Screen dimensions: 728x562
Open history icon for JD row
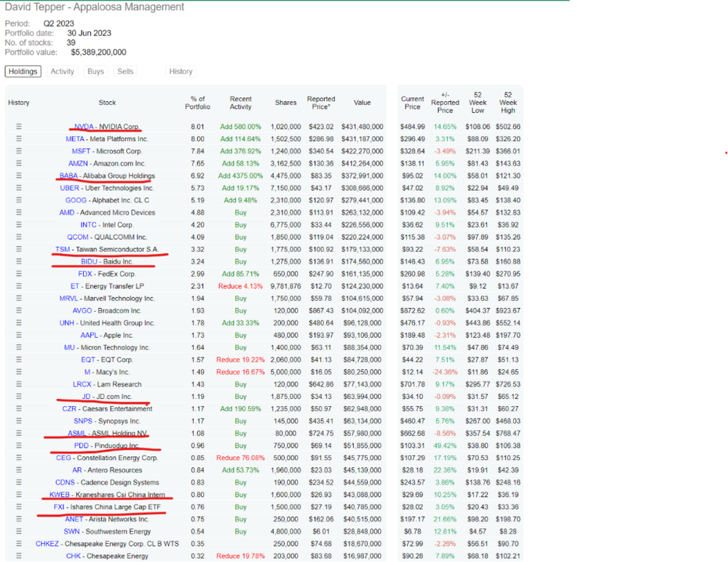coord(19,397)
